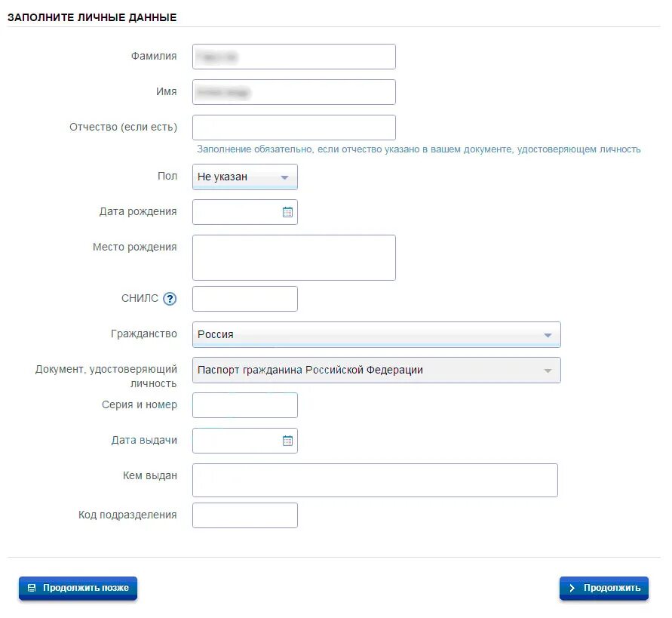The height and width of the screenshot is (618, 672).
Task: Click the СНИЛС help question mark icon
Action: click(170, 299)
